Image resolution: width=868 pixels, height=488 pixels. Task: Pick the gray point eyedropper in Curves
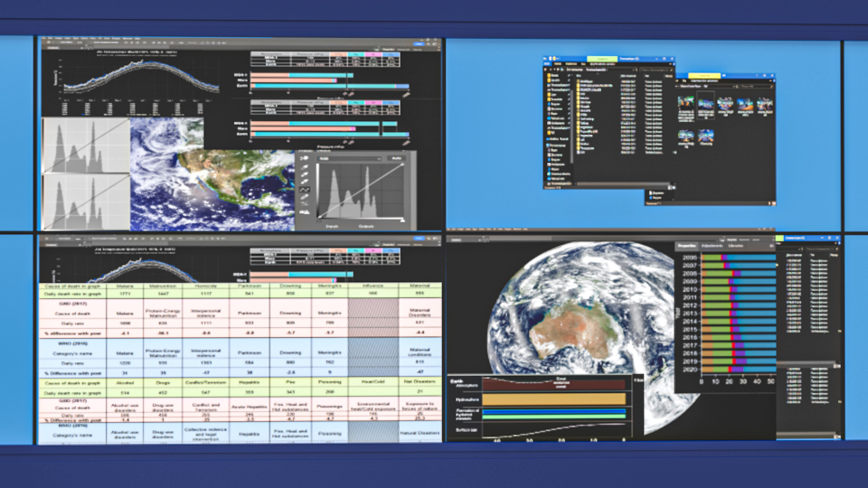tap(305, 174)
